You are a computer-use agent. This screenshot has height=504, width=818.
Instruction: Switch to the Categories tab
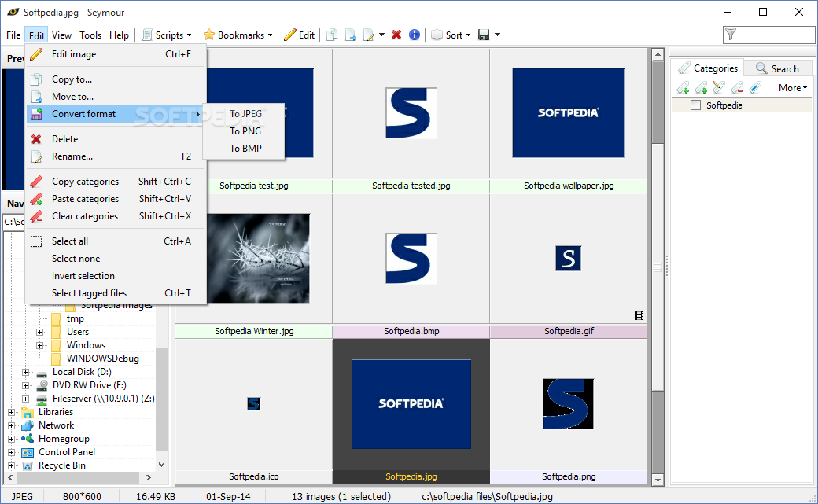pos(707,68)
